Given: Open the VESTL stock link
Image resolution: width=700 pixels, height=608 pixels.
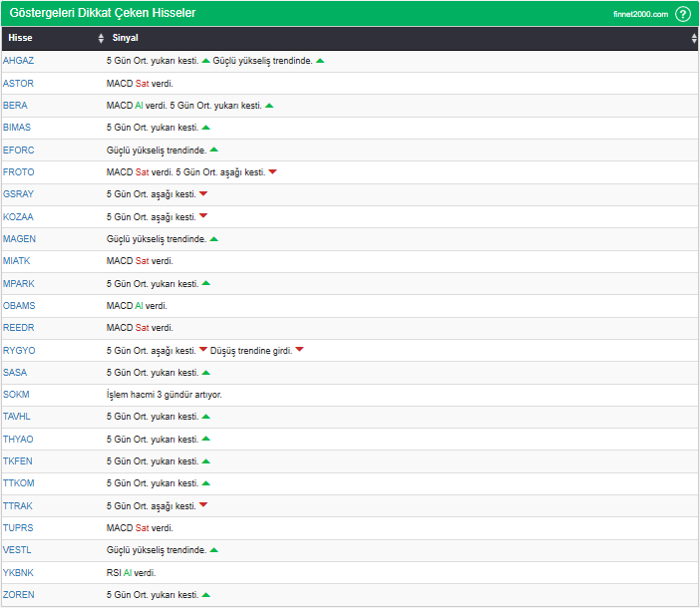Looking at the screenshot, I should coord(17,549).
